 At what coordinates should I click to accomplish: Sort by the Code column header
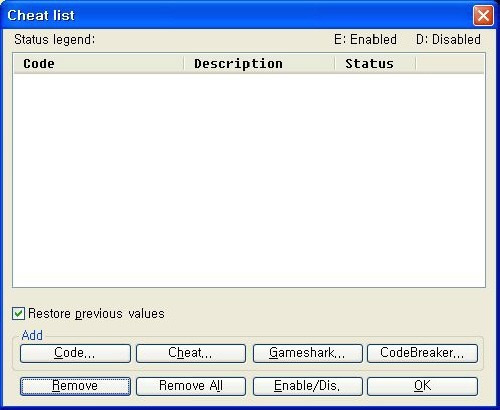pyautogui.click(x=99, y=63)
